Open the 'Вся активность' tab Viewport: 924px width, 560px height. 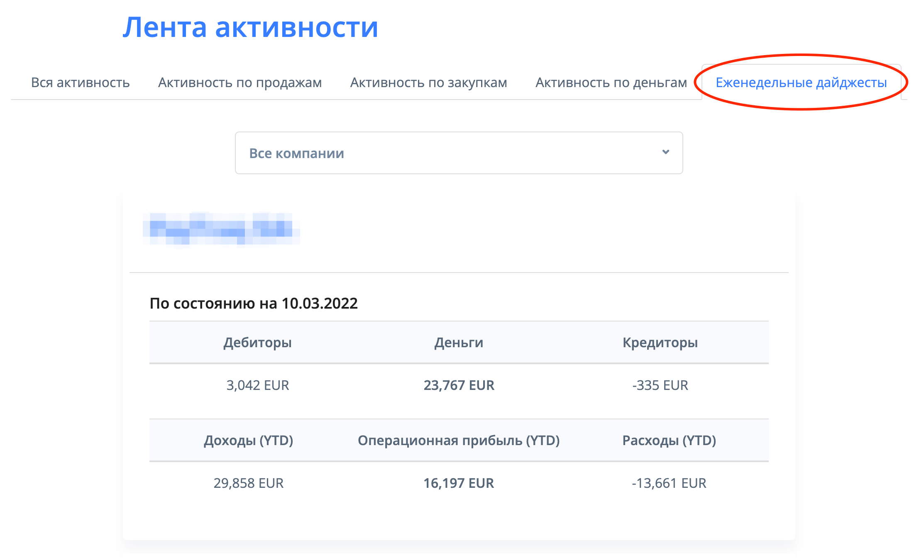(x=80, y=83)
